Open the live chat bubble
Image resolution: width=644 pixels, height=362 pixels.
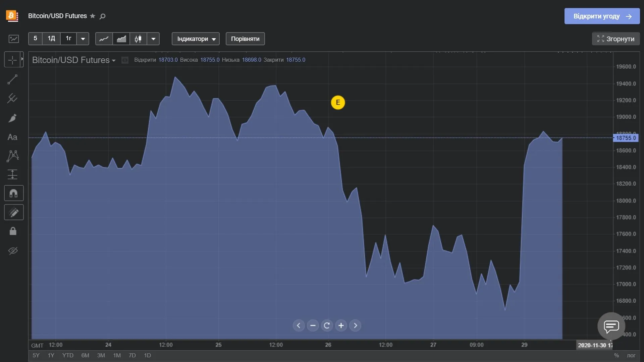pyautogui.click(x=611, y=326)
